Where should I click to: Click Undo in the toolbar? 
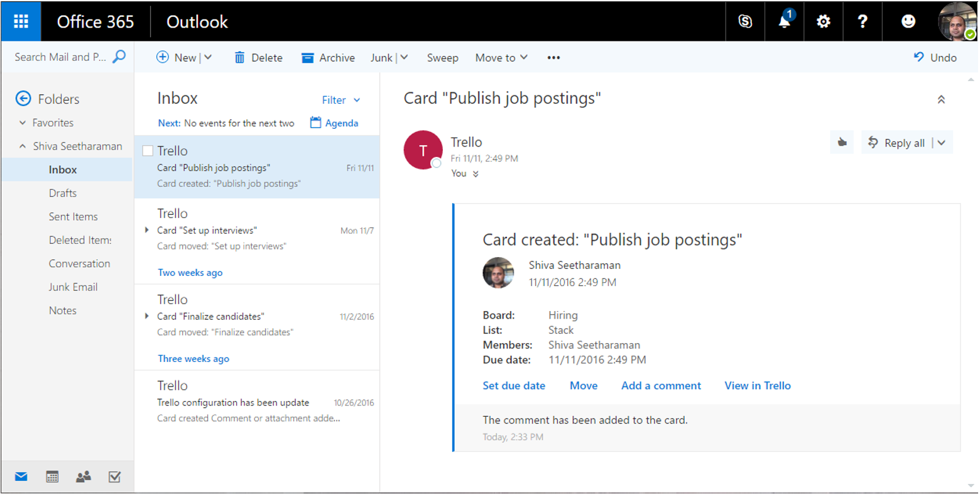935,57
